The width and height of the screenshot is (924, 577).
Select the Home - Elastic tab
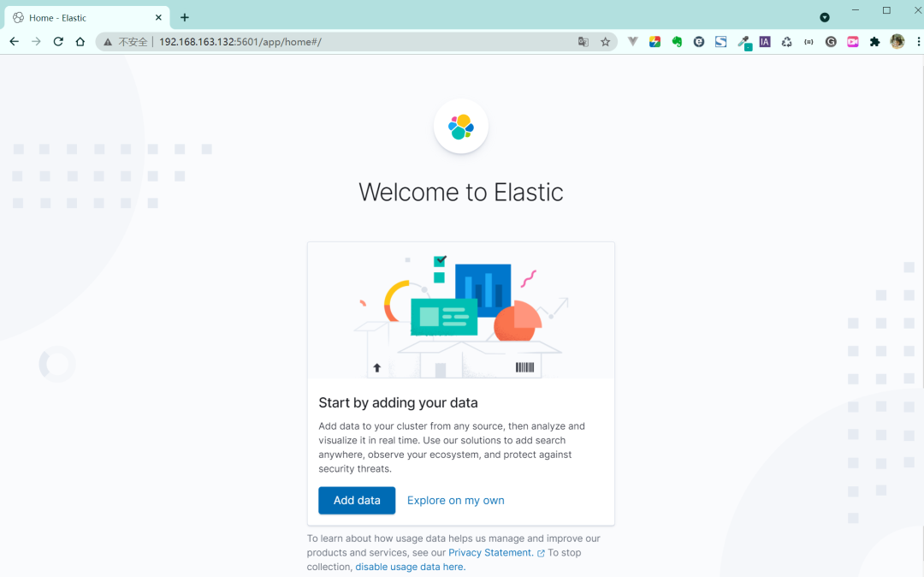pyautogui.click(x=87, y=18)
